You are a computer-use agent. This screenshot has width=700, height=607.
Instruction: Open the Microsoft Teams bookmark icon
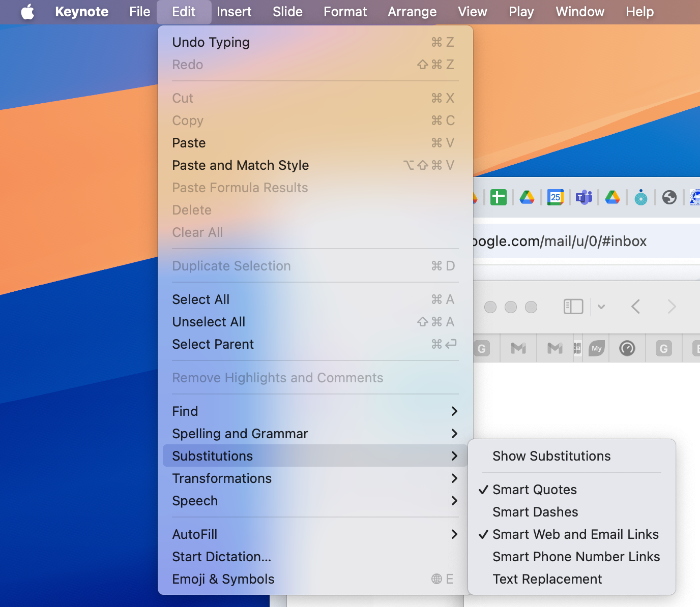point(584,197)
